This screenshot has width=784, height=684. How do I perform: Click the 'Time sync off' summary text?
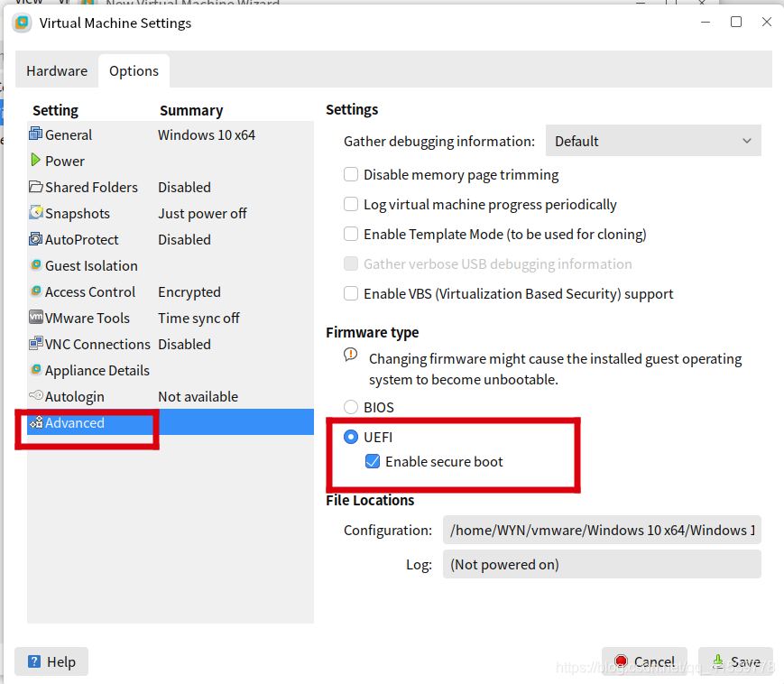click(199, 318)
